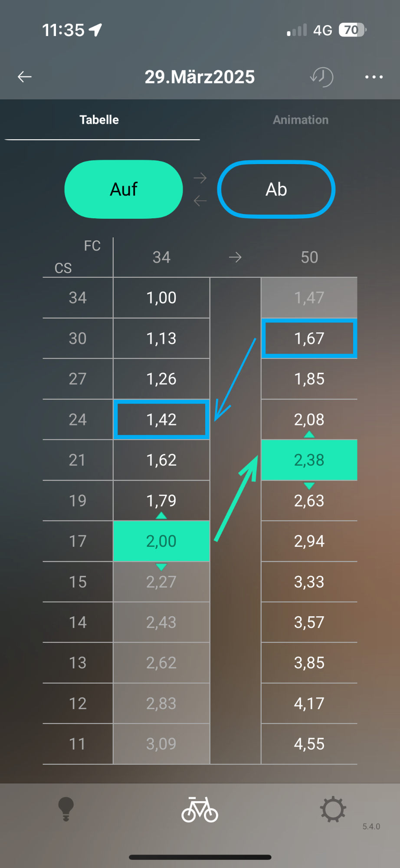
Task: Tap the arrow between chainrings 34 and 50
Action: [x=235, y=257]
